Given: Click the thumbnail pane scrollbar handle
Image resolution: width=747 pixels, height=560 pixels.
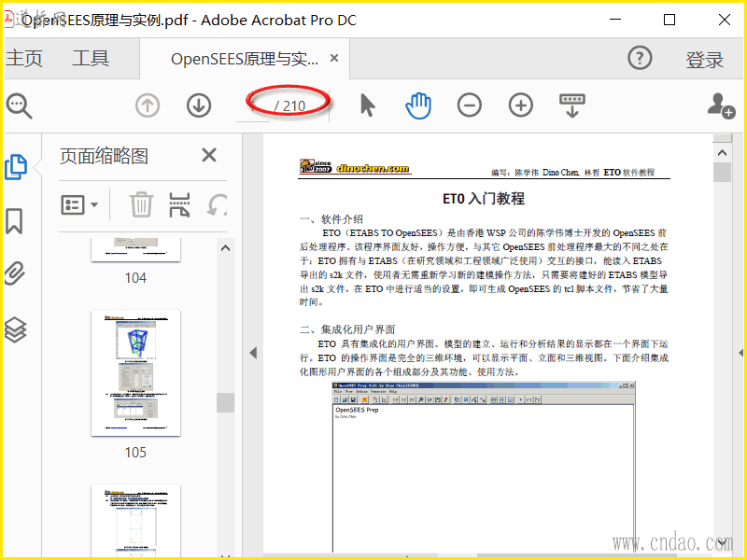Looking at the screenshot, I should pos(225,403).
